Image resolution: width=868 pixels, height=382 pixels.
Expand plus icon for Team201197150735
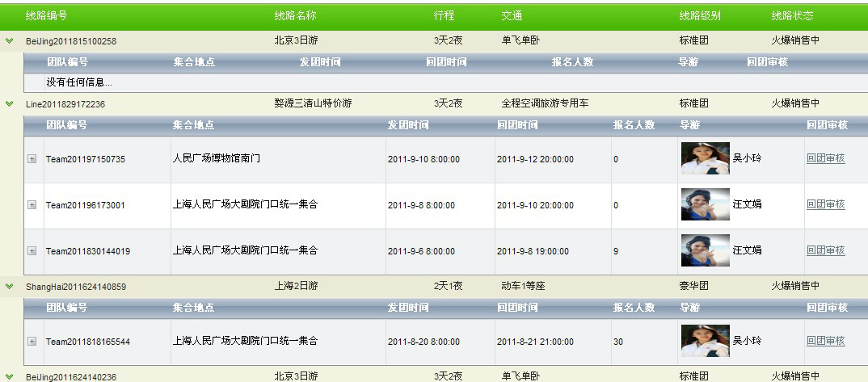click(x=32, y=159)
